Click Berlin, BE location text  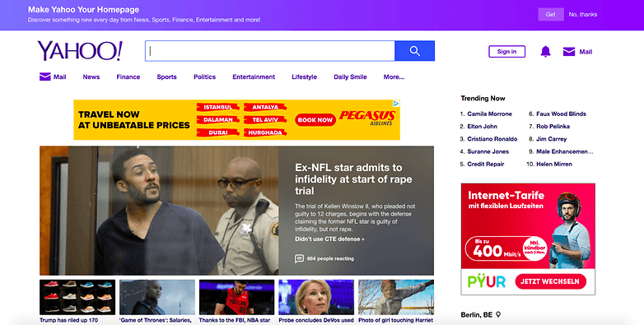[477, 315]
